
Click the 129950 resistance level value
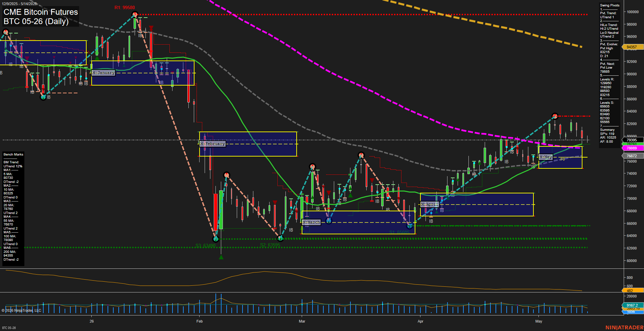pyautogui.click(x=606, y=83)
